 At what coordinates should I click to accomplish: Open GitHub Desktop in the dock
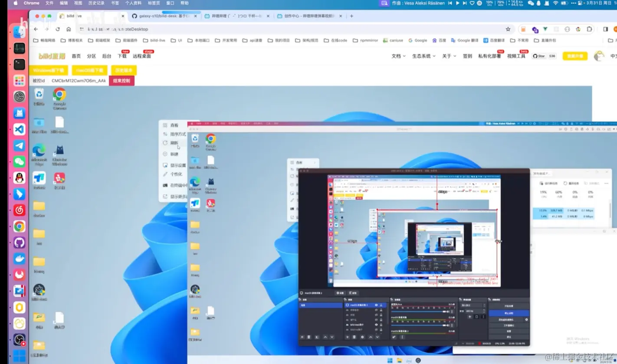pyautogui.click(x=19, y=242)
